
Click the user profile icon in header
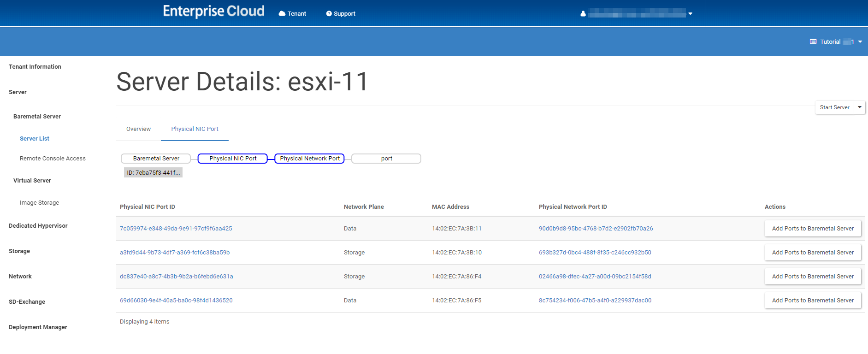point(583,14)
